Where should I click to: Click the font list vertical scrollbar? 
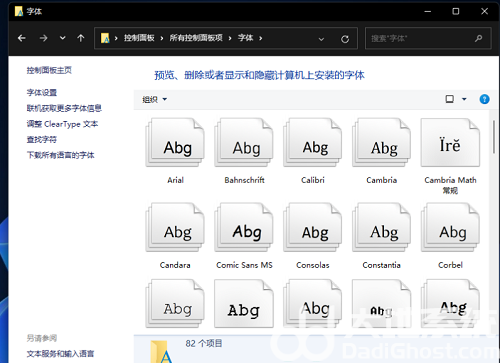[494, 137]
